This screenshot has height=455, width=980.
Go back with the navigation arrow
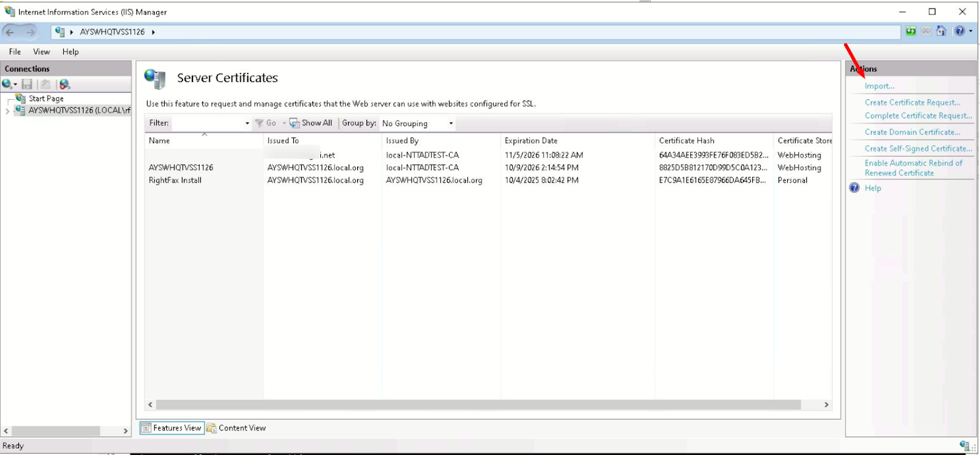click(10, 32)
